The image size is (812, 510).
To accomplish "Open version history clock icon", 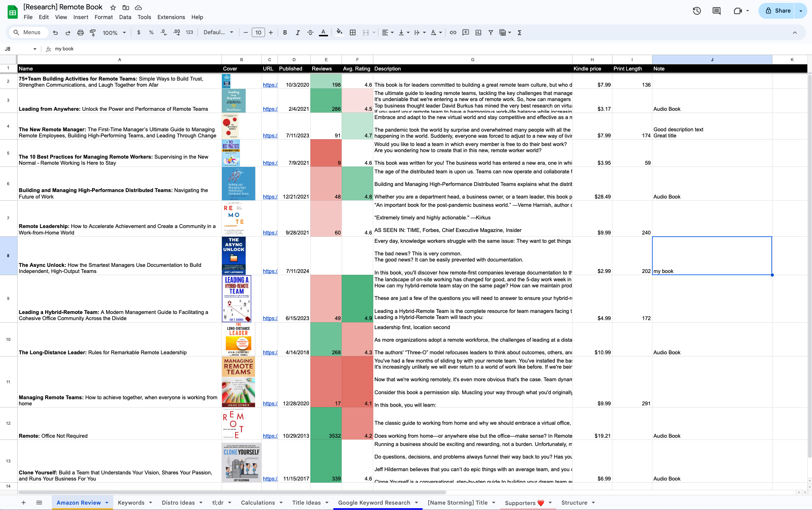I will coord(697,11).
